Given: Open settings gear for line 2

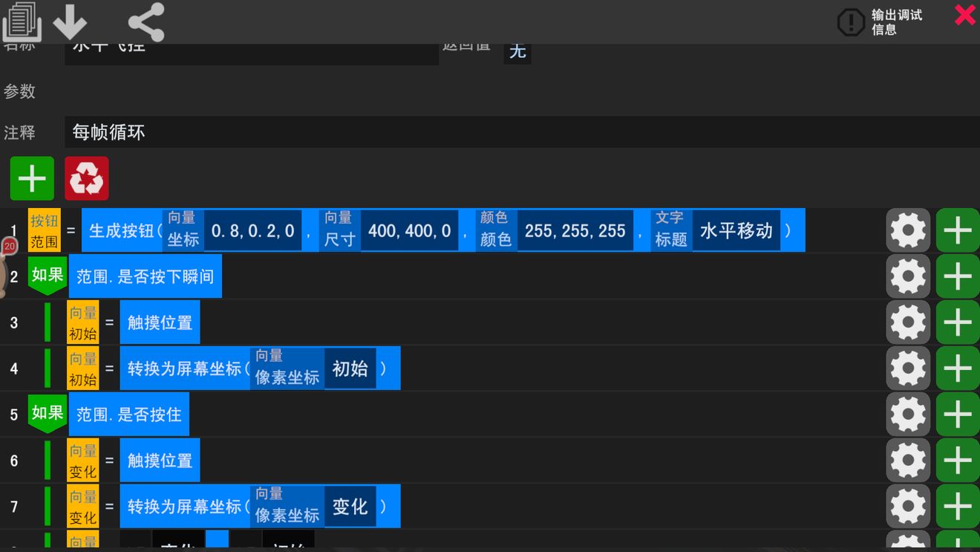Looking at the screenshot, I should point(908,276).
